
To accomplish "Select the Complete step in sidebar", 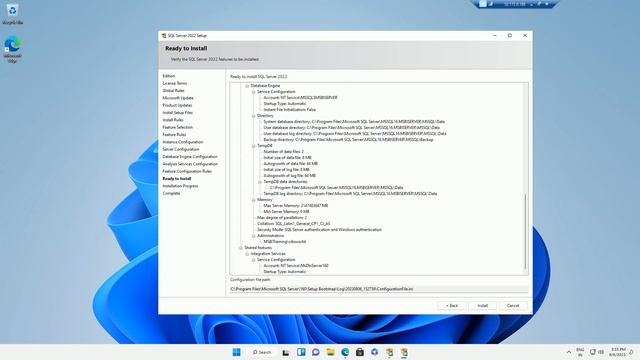I will (x=171, y=193).
